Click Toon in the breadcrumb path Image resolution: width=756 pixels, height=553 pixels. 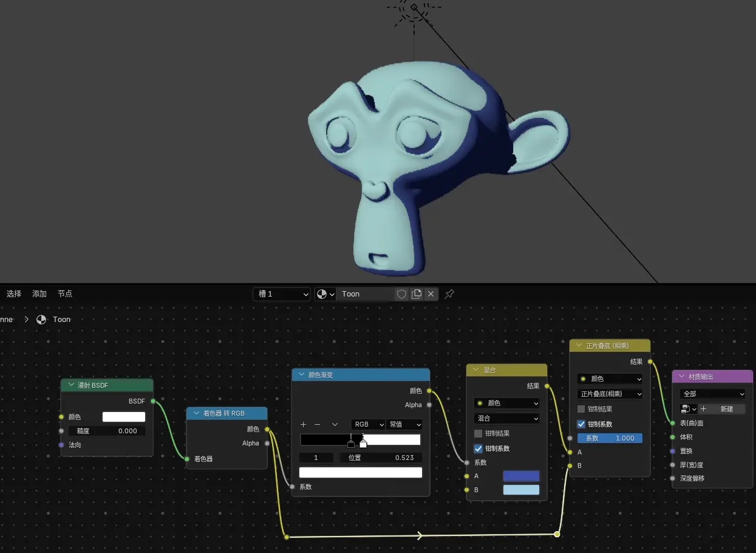[x=61, y=320]
